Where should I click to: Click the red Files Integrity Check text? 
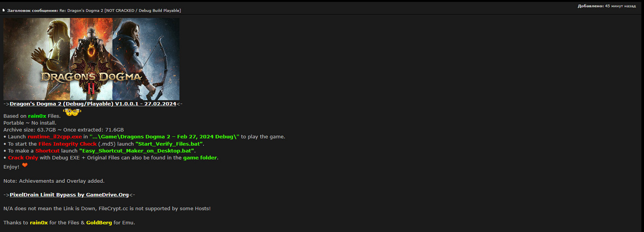(67, 144)
